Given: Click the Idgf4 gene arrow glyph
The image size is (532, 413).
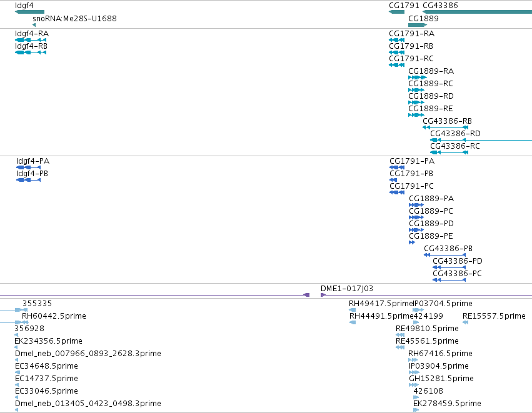Looking at the screenshot, I should coord(29,12).
